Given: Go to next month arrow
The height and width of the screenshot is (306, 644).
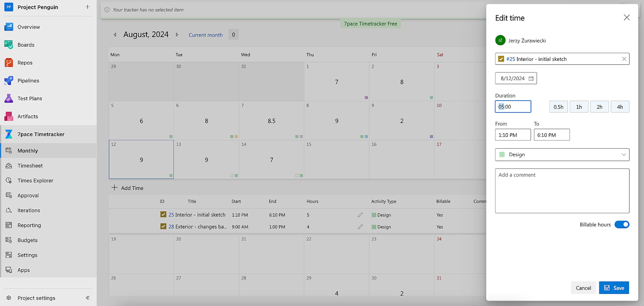Looking at the screenshot, I should tap(177, 34).
